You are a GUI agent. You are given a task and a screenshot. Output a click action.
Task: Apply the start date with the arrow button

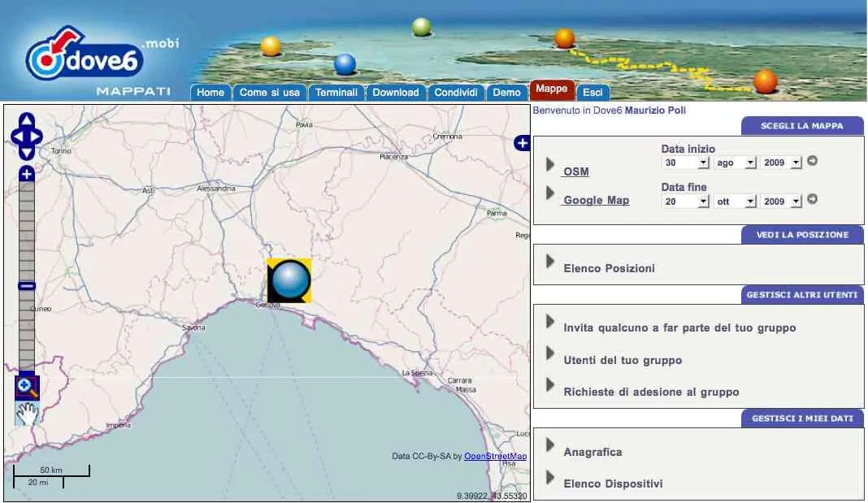tap(812, 161)
